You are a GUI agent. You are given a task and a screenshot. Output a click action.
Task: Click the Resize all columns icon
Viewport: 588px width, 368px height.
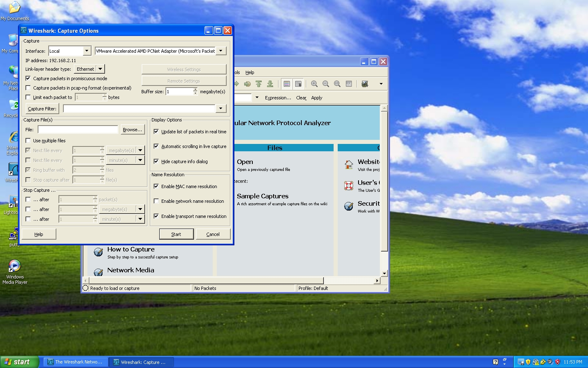[349, 84]
